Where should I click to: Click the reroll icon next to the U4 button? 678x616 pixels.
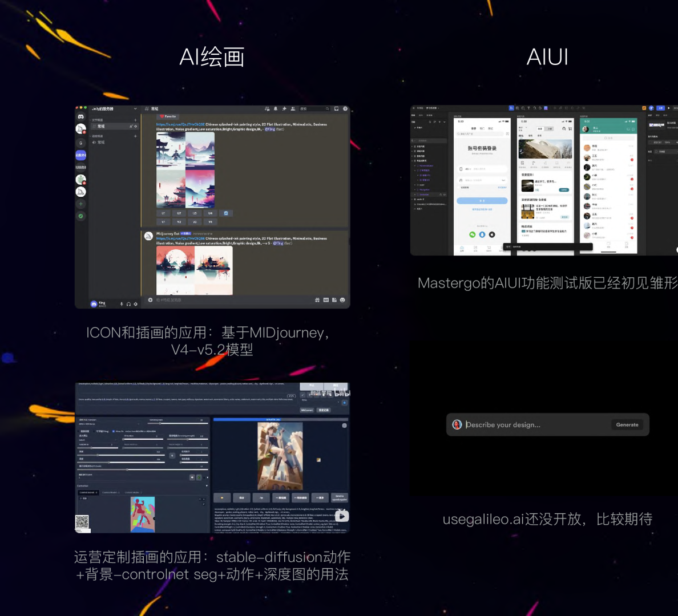(226, 213)
